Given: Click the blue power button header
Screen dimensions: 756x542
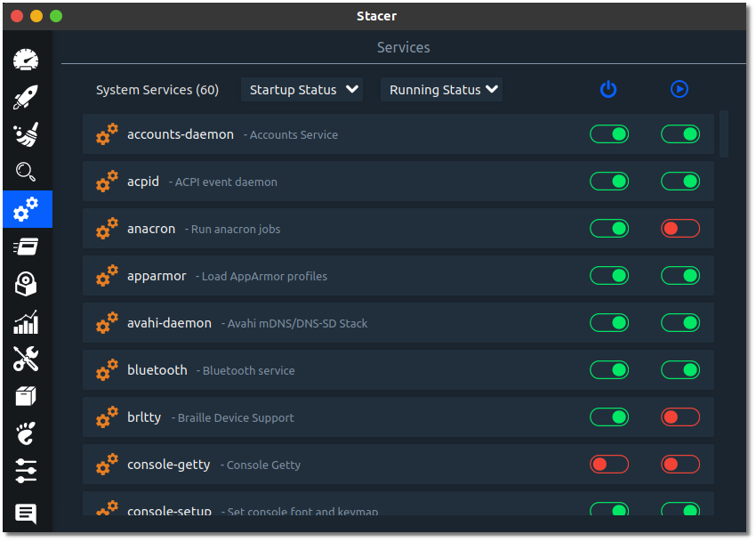Looking at the screenshot, I should tap(608, 89).
